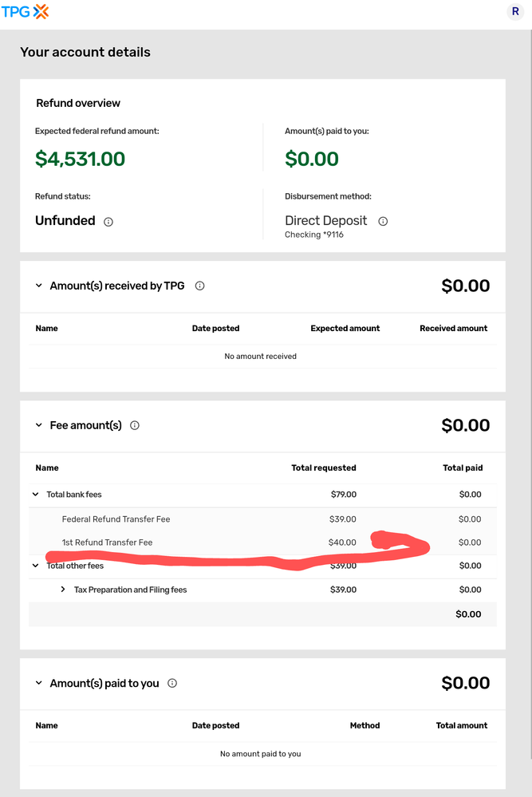Collapse the Amount(s) received by TPG section
Viewport: 532px width, 797px height.
tap(38, 286)
